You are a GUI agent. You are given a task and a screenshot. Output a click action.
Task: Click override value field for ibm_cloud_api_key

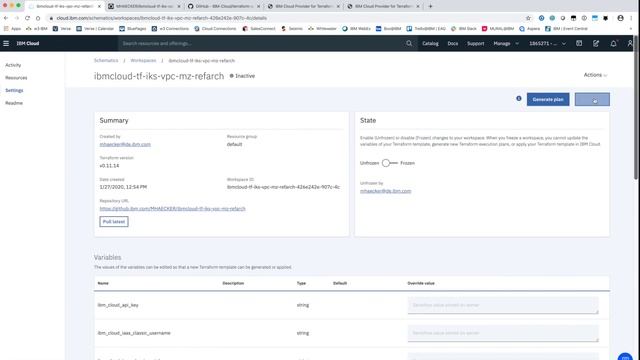click(x=503, y=305)
